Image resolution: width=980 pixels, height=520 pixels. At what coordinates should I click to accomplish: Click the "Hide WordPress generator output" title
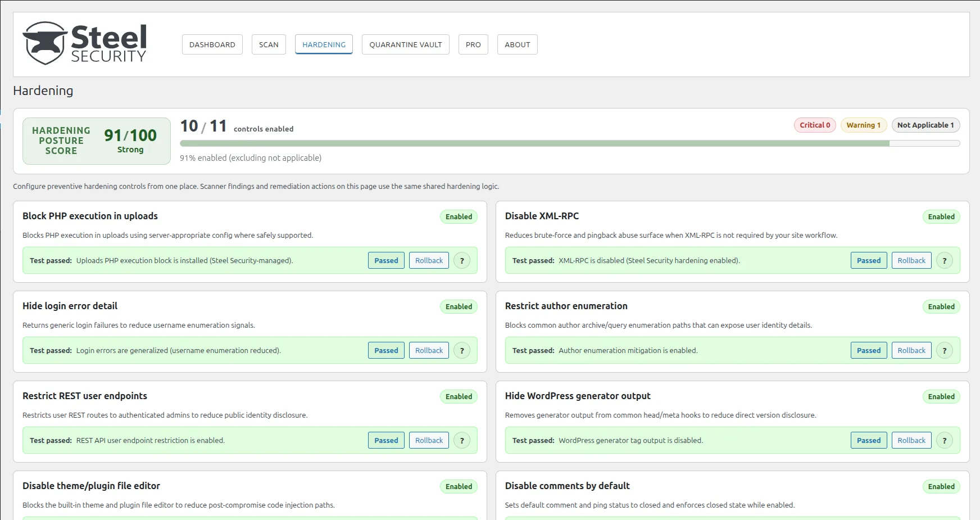tap(578, 396)
